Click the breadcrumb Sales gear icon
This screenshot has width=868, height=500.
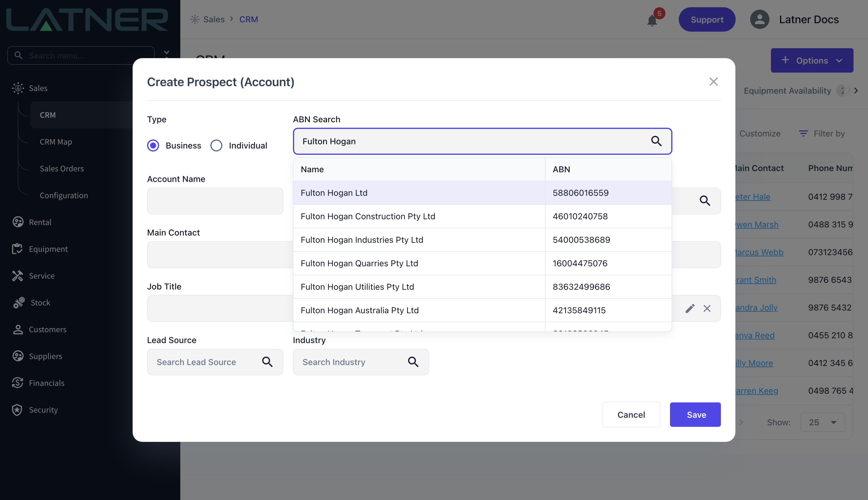[195, 19]
